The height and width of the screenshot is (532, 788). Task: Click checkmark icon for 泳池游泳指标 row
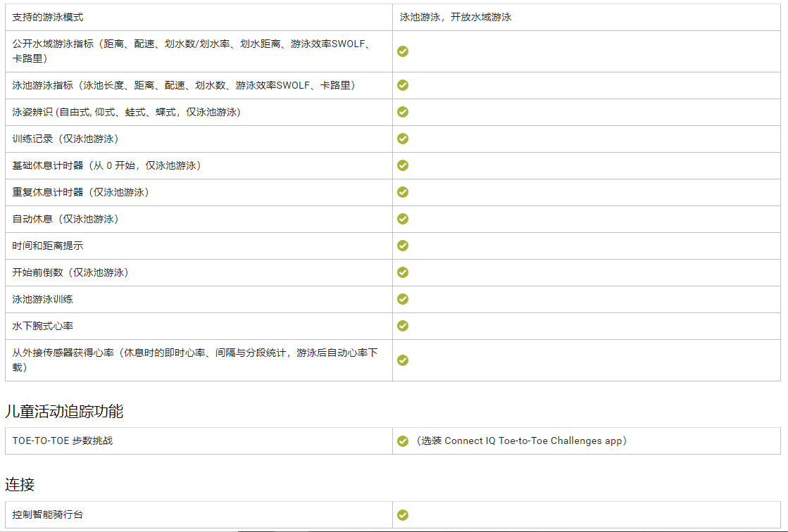pos(403,85)
